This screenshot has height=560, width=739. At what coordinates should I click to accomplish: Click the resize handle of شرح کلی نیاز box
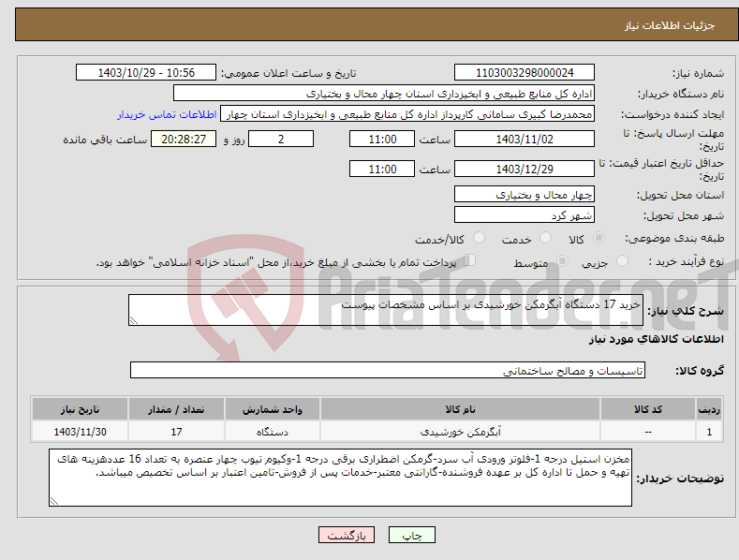(x=134, y=320)
